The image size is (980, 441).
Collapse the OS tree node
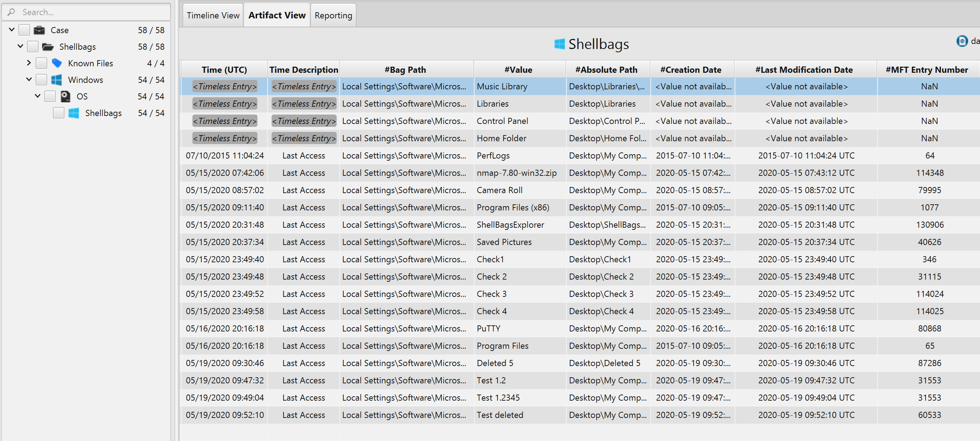point(38,96)
